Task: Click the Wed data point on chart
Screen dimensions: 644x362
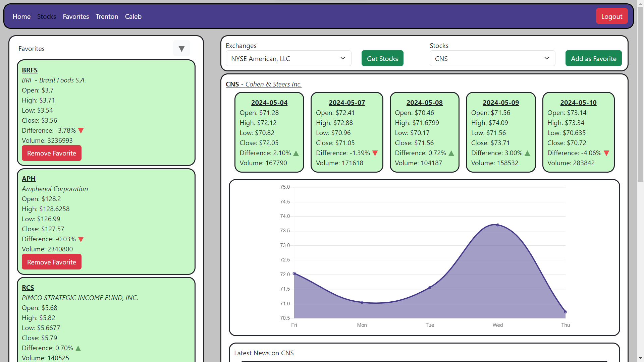Action: 498,225
